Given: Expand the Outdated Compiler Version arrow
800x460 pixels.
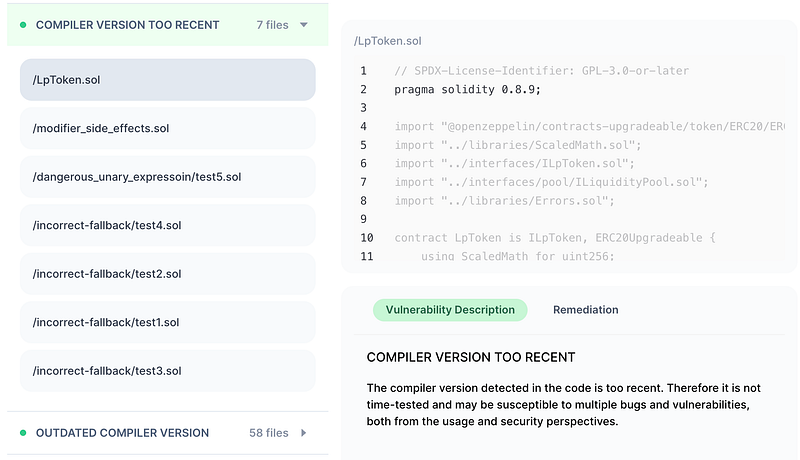Looking at the screenshot, I should (304, 433).
